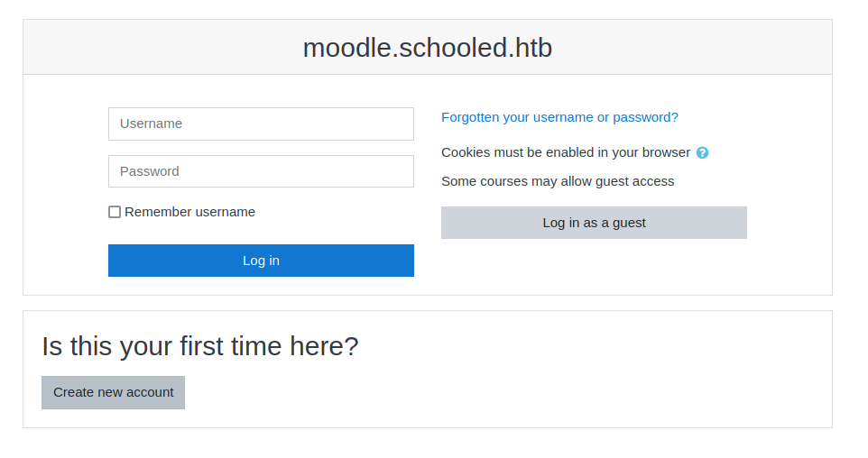Tick the Remember username checkbox
Image resolution: width=868 pixels, height=458 pixels.
115,212
